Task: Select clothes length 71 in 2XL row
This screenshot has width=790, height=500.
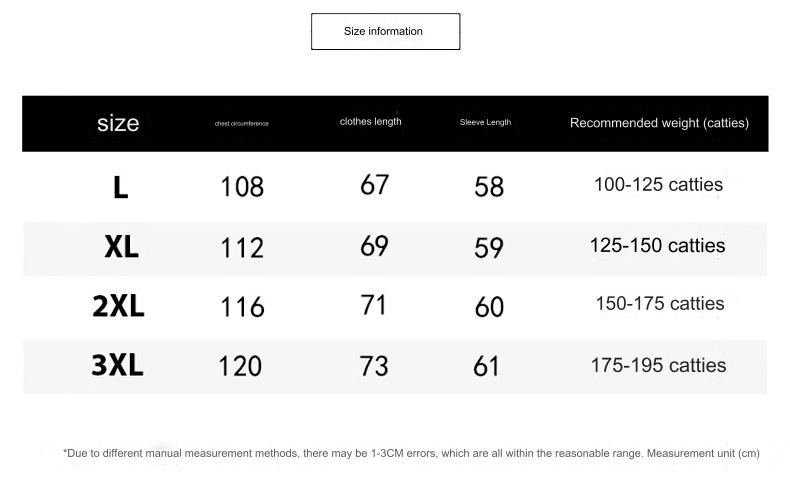Action: coord(373,305)
